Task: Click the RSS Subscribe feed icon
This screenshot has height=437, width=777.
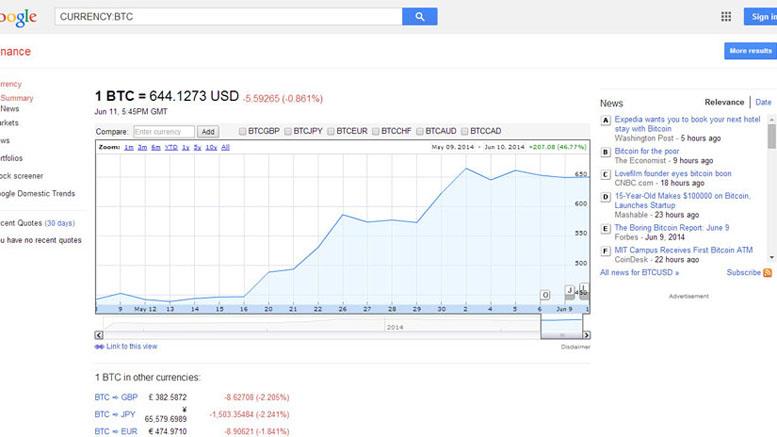Action: click(x=768, y=273)
